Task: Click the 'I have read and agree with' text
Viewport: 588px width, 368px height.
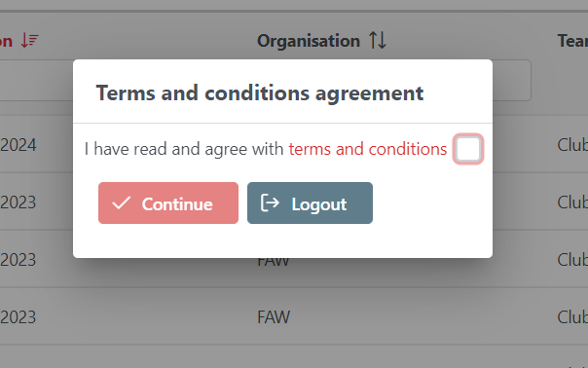Action: click(x=184, y=149)
